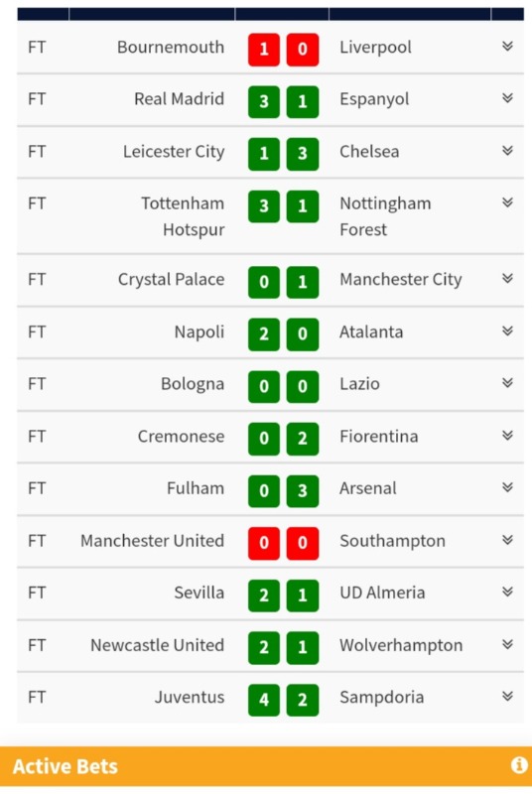Expand the Cremonese vs Fiorentina row
Screen dimensions: 532x794
point(507,436)
